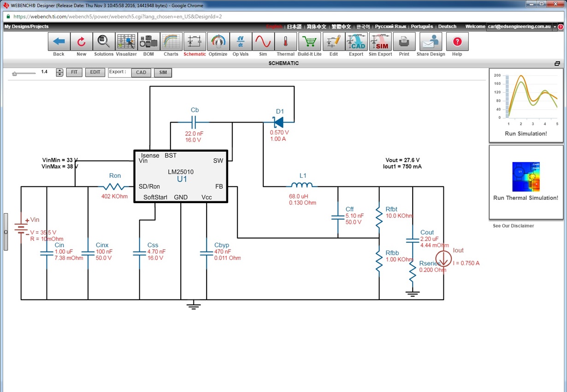Screen dimensions: 567x392
Task: Click the help icon beside account email
Action: point(561,27)
